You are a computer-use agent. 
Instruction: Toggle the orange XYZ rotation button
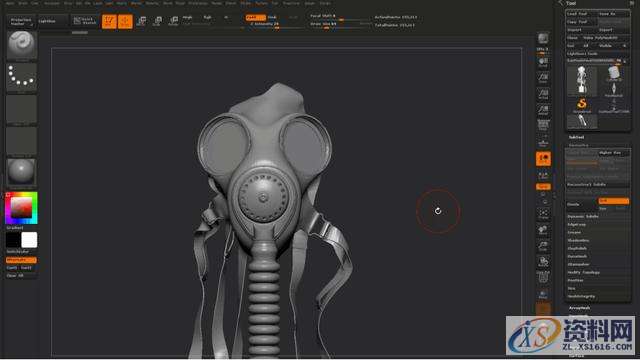pyautogui.click(x=543, y=187)
